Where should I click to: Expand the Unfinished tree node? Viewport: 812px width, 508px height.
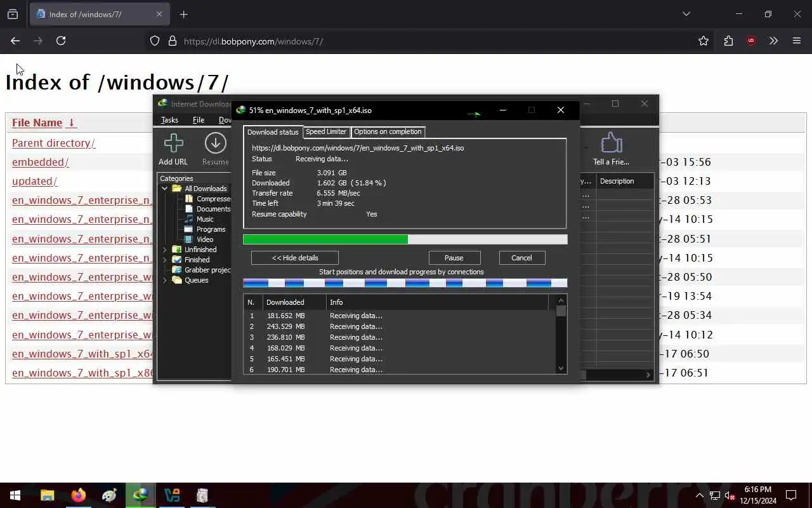tap(165, 250)
